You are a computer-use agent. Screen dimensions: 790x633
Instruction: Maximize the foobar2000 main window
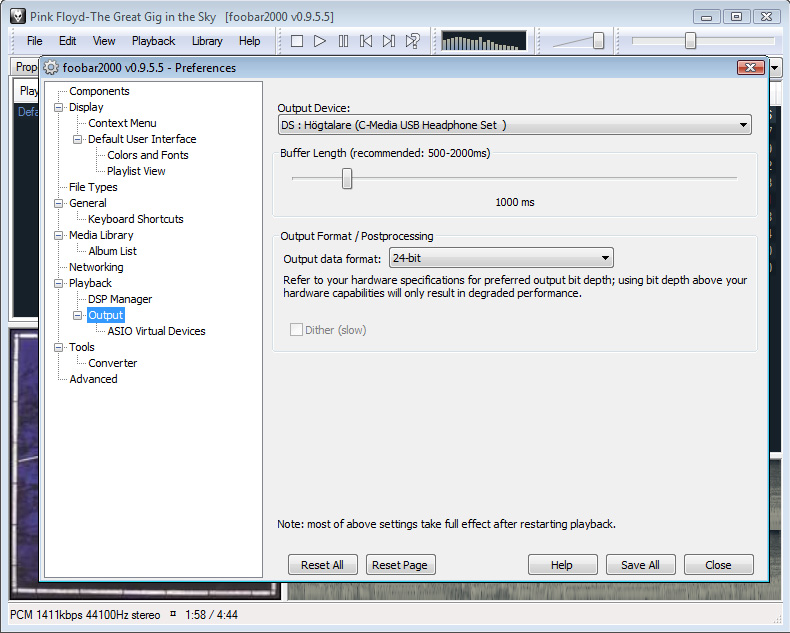pyautogui.click(x=736, y=17)
